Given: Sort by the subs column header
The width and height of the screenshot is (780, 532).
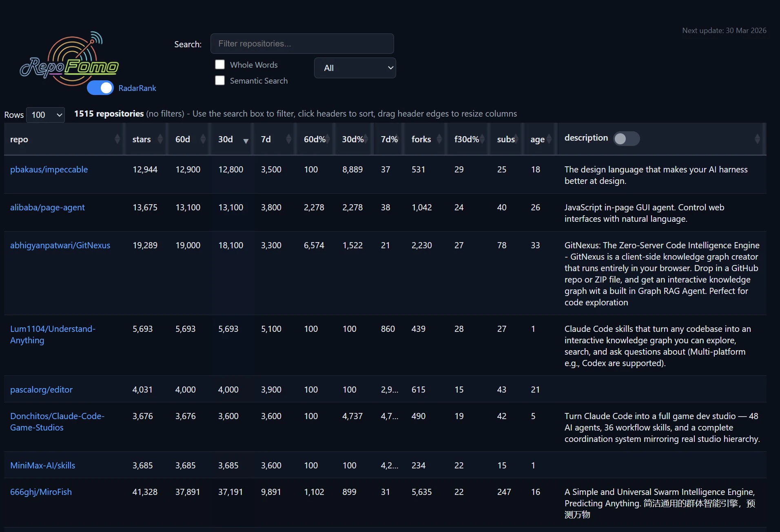Looking at the screenshot, I should click(x=506, y=139).
